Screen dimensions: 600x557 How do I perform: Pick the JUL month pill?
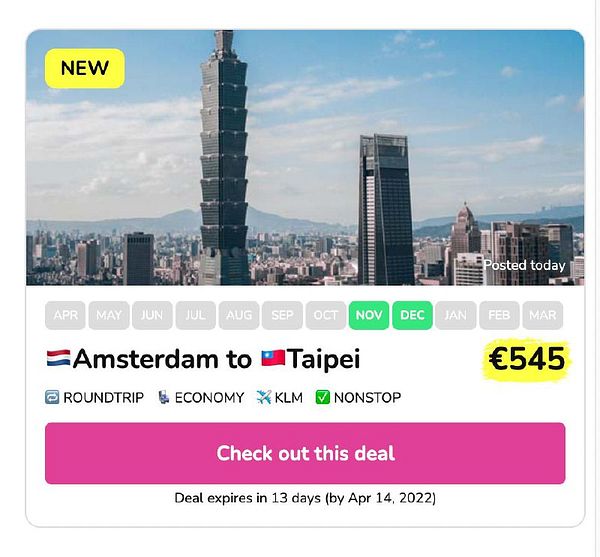click(195, 315)
